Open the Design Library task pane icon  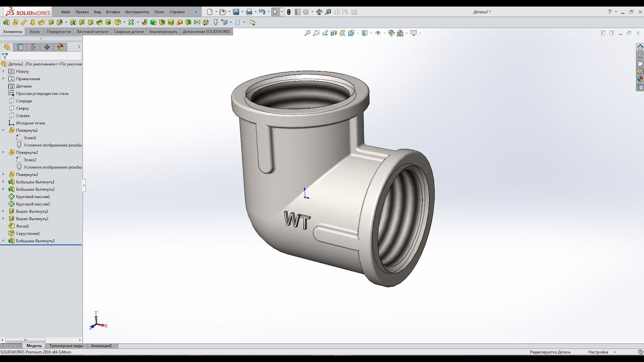click(x=640, y=55)
